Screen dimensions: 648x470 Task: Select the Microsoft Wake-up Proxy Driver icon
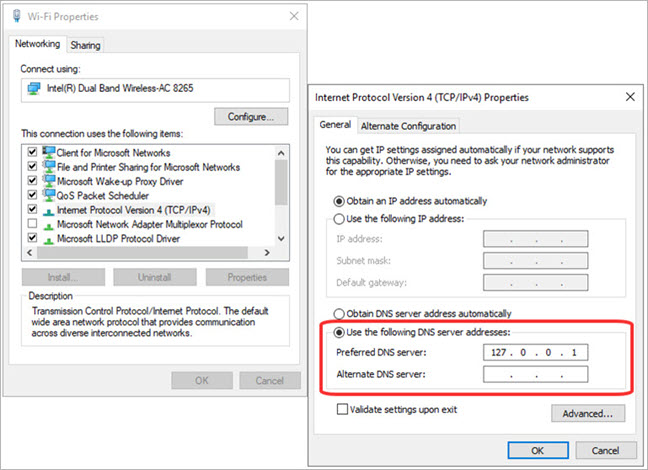(47, 182)
